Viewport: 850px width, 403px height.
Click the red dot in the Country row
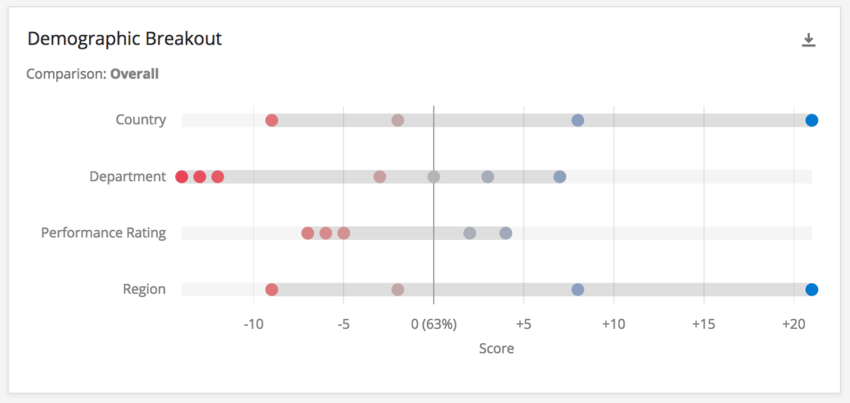pyautogui.click(x=272, y=120)
